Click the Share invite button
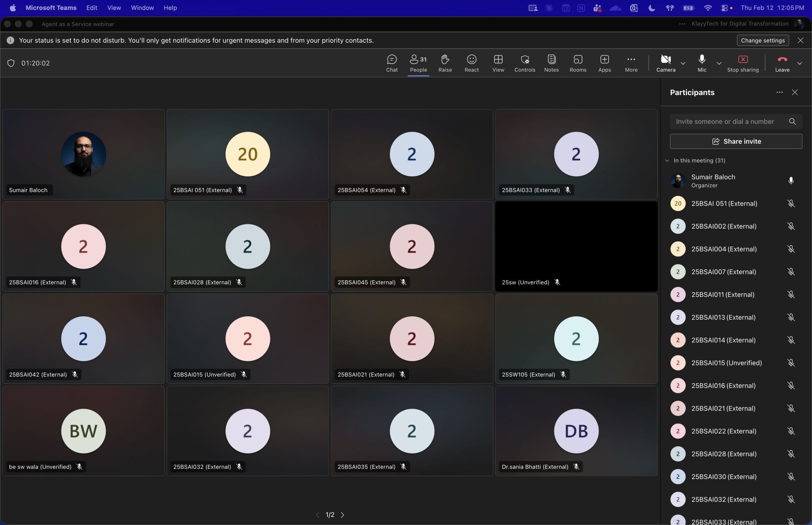This screenshot has height=525, width=812. (736, 141)
